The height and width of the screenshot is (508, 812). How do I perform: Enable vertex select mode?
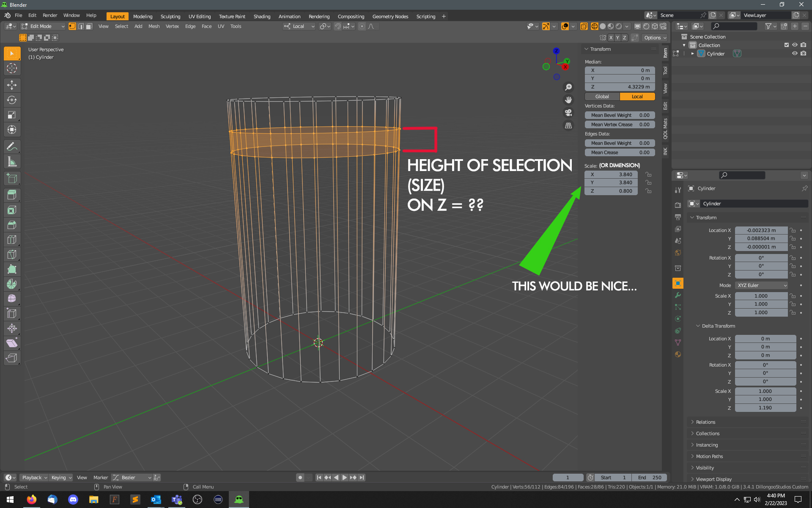coord(72,26)
